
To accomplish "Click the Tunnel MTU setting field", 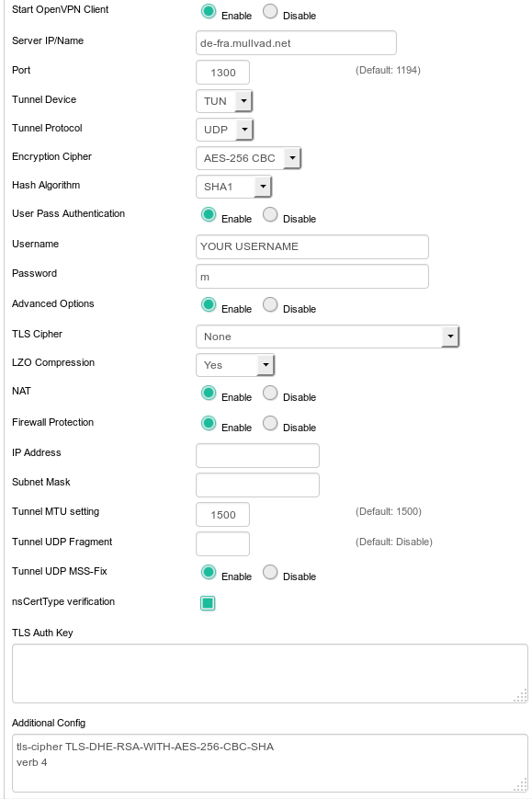I will point(222,515).
